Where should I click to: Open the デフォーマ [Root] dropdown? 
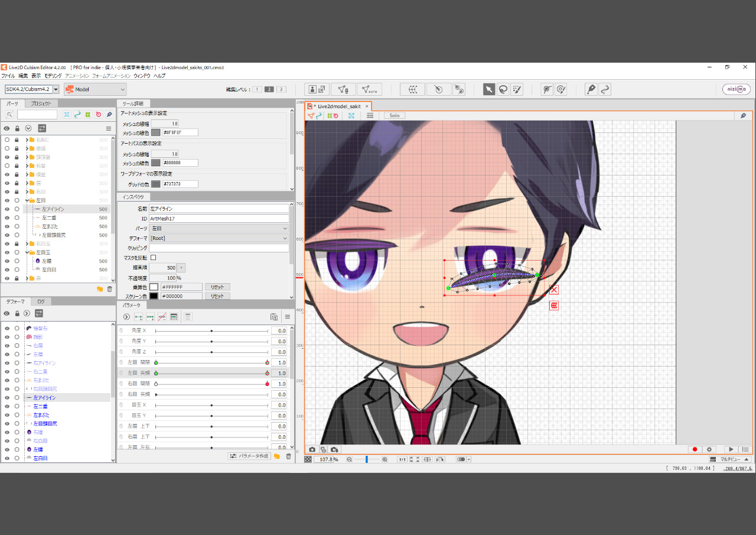[219, 238]
